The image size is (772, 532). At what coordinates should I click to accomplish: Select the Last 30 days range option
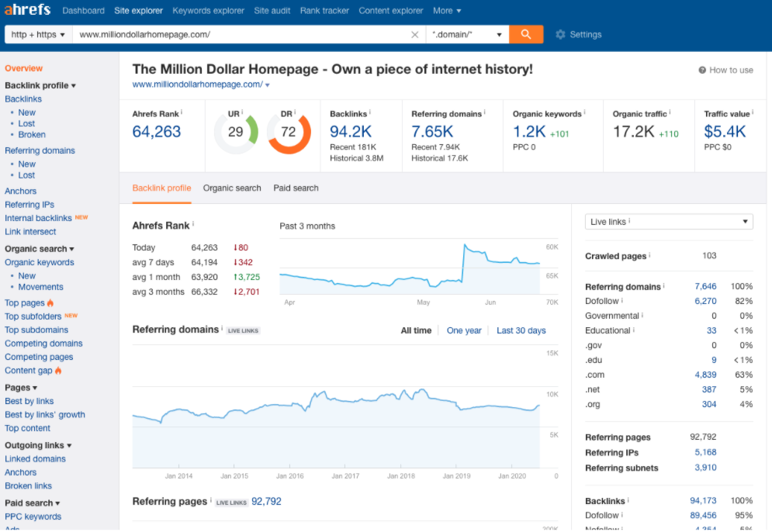click(521, 330)
